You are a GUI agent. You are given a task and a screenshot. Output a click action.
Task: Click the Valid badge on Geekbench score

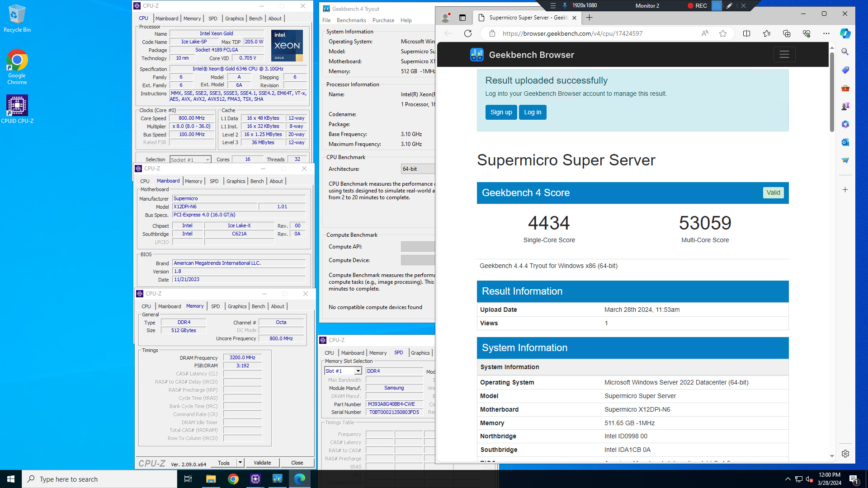click(774, 192)
